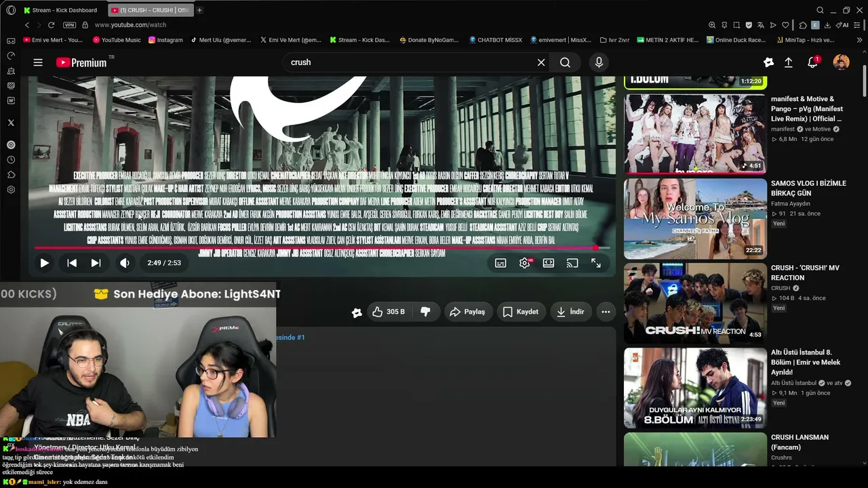Toggle subtitles on the player
This screenshot has width=868, height=488.
tap(500, 263)
